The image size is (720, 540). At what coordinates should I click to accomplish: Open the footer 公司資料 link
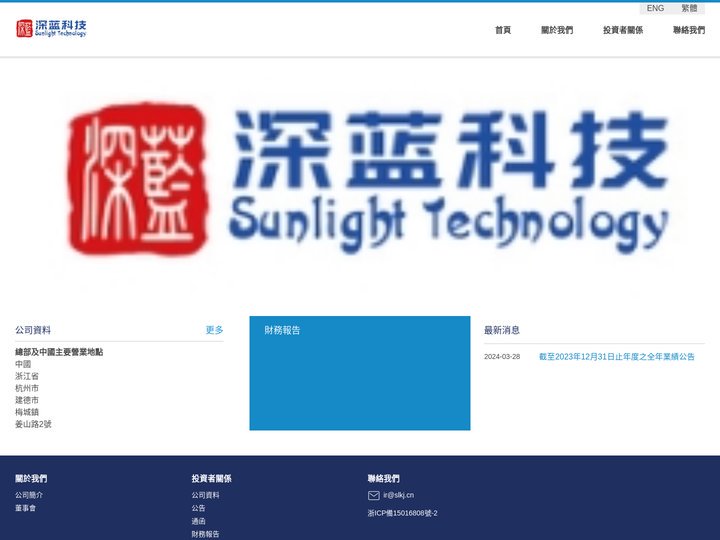pos(205,495)
